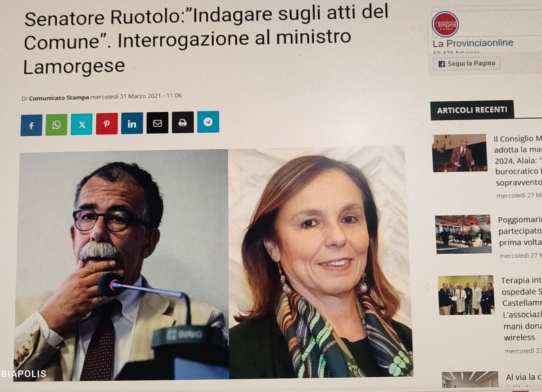The image size is (542, 392).
Task: Share article on Facebook
Action: [x=31, y=125]
